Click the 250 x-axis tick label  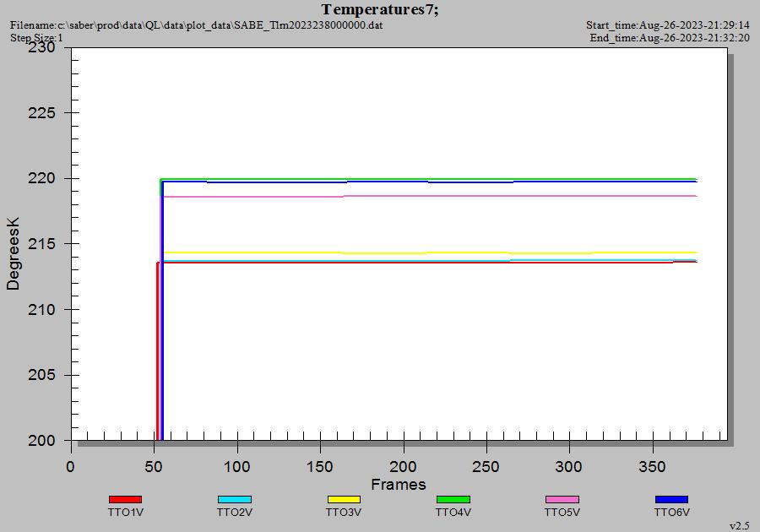click(x=486, y=467)
